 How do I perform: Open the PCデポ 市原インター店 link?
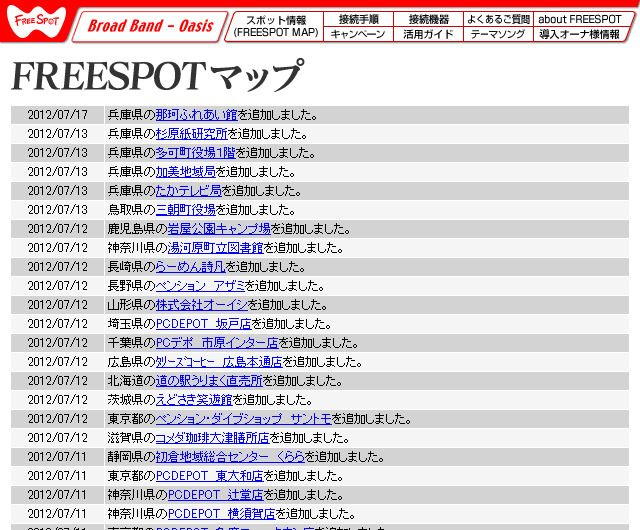pyautogui.click(x=217, y=343)
